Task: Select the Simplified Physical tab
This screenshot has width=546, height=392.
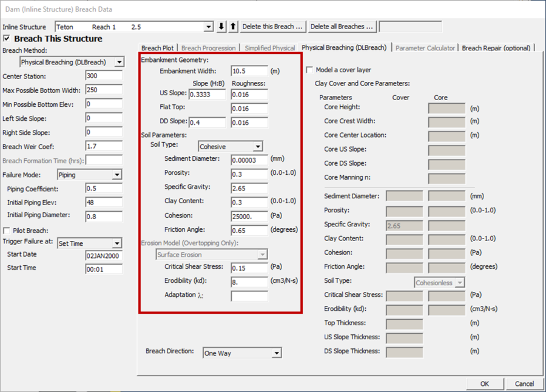Action: point(270,48)
